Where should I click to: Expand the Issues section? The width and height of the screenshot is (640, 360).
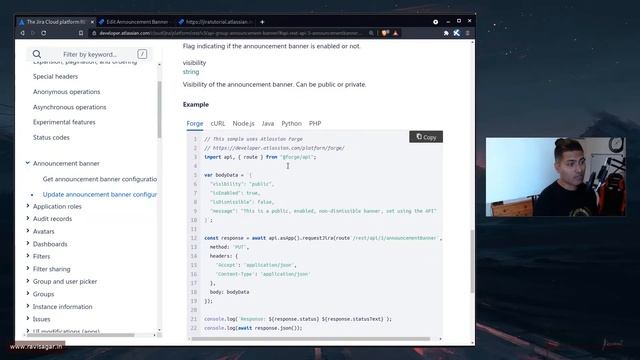coord(28,318)
